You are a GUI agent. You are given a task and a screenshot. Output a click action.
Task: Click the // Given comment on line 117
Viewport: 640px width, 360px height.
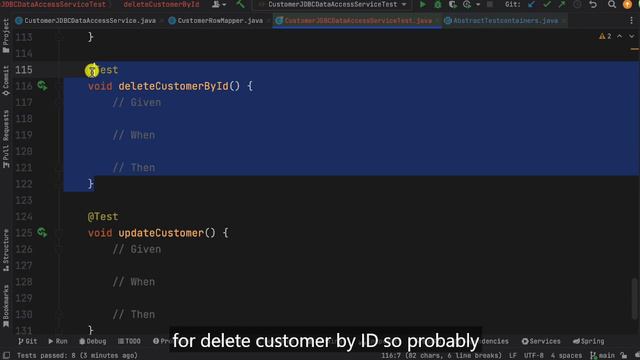(x=137, y=102)
